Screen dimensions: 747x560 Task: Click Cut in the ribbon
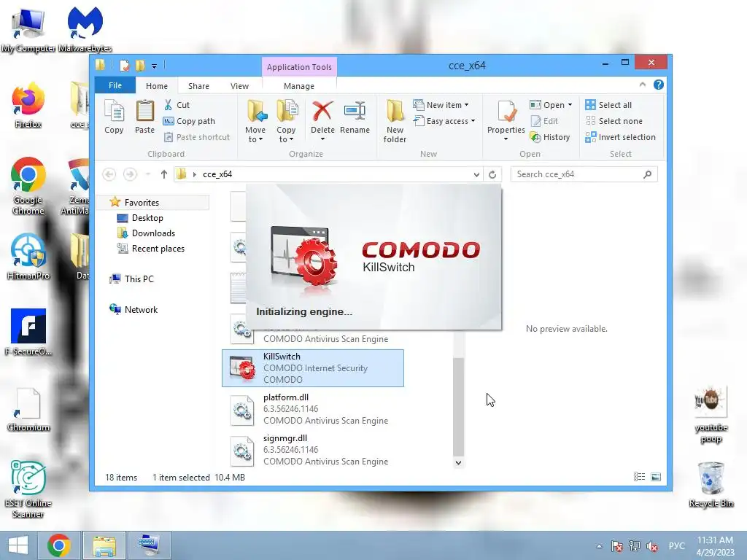[177, 105]
